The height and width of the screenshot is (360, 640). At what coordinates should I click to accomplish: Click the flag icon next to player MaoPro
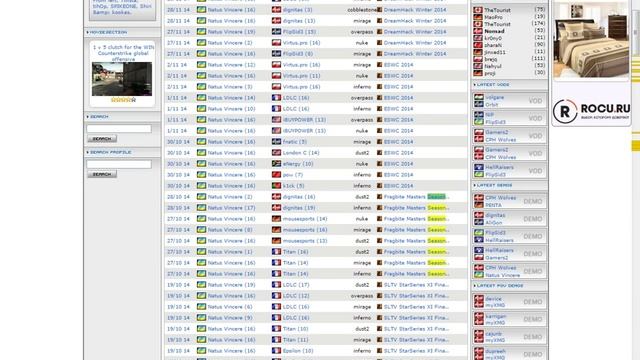pyautogui.click(x=478, y=17)
